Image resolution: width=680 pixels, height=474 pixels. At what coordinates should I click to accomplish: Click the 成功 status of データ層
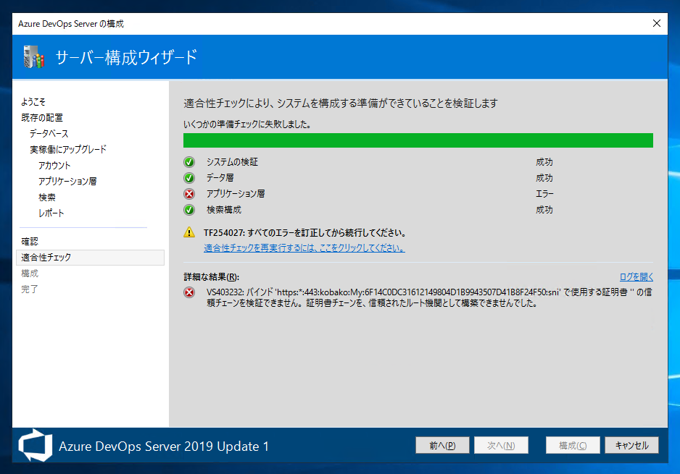pos(544,178)
